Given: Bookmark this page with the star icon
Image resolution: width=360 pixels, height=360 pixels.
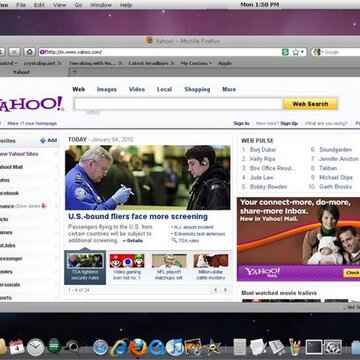Looking at the screenshot, I should 295,52.
